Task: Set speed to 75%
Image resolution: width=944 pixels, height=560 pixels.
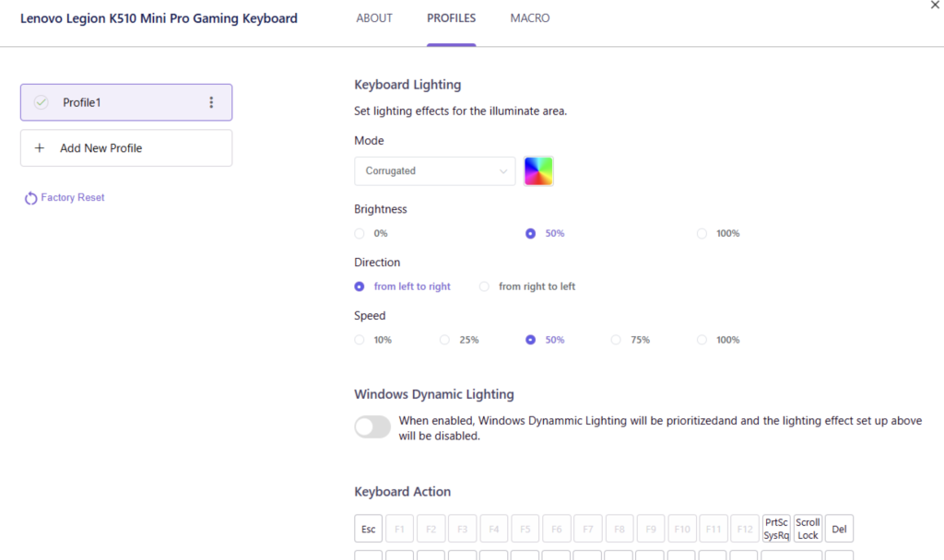Action: click(615, 340)
